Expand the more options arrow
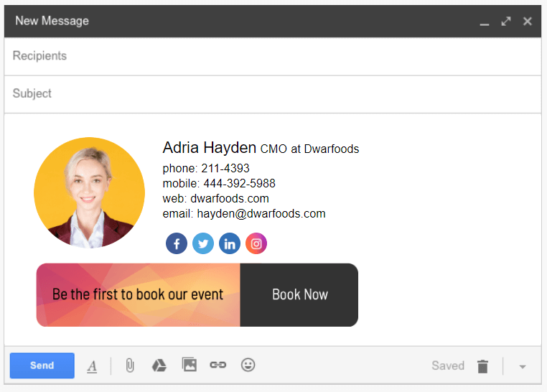 [x=523, y=367]
